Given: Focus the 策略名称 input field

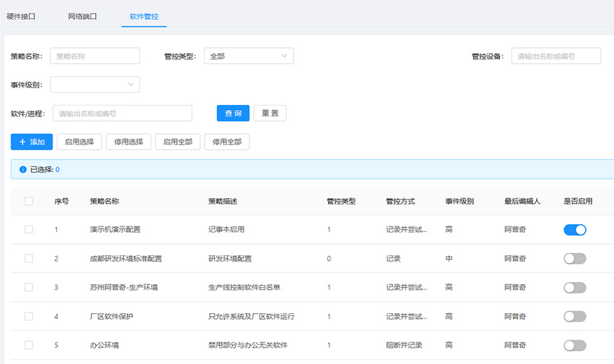Looking at the screenshot, I should [95, 56].
